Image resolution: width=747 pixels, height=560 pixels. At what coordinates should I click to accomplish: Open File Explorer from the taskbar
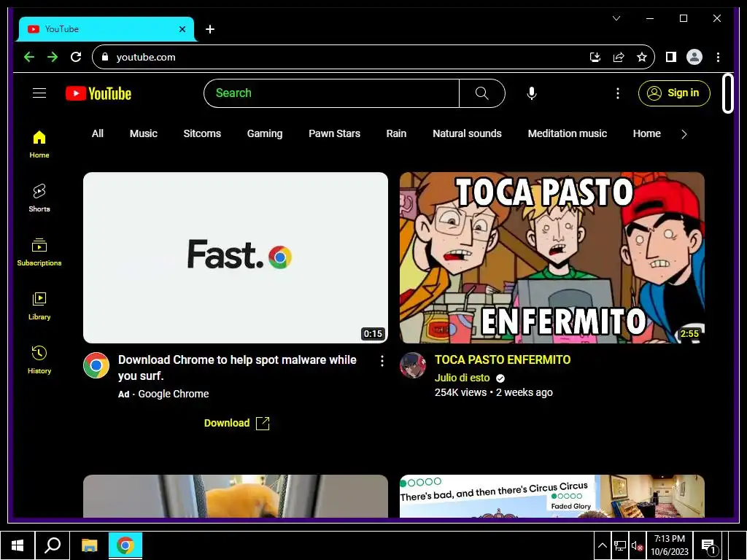(x=89, y=545)
